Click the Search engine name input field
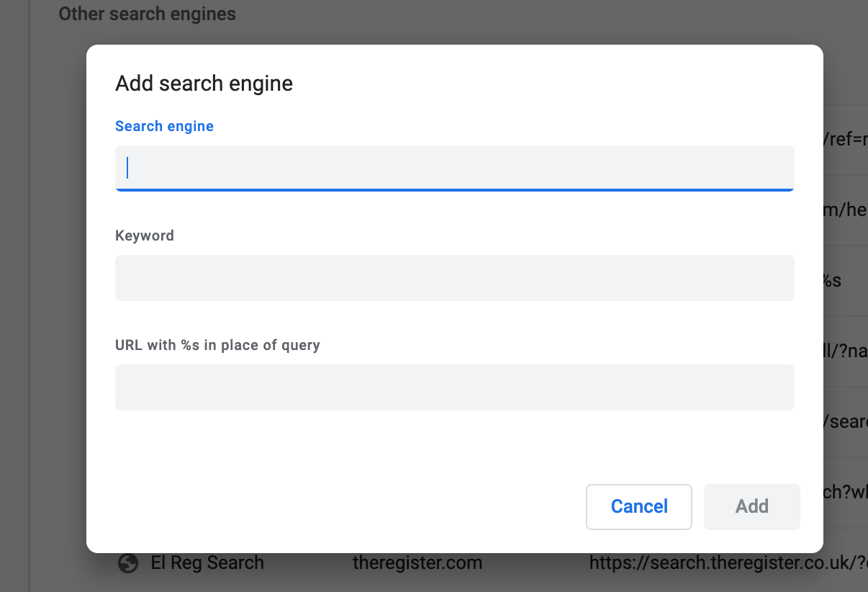The image size is (868, 592). click(454, 168)
